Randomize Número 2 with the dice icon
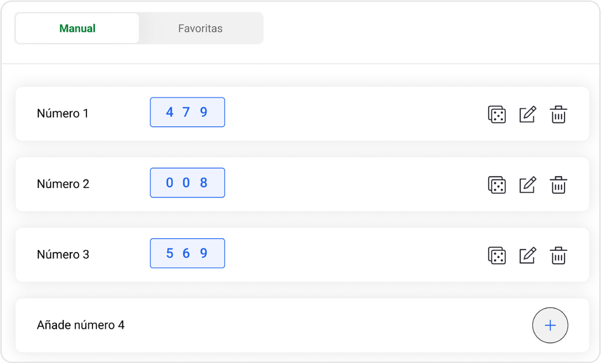Screen dimensions: 601x364 click(x=497, y=185)
